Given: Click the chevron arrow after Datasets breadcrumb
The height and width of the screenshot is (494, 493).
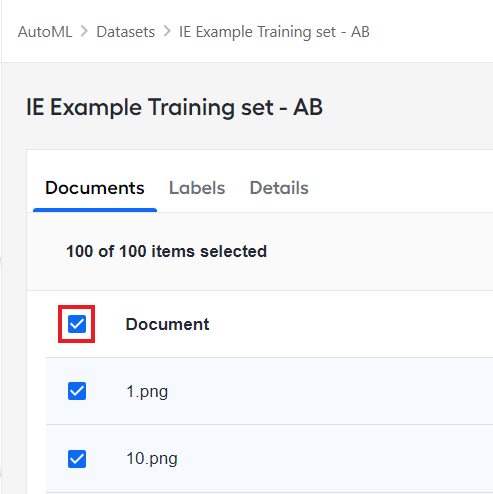Looking at the screenshot, I should [167, 32].
